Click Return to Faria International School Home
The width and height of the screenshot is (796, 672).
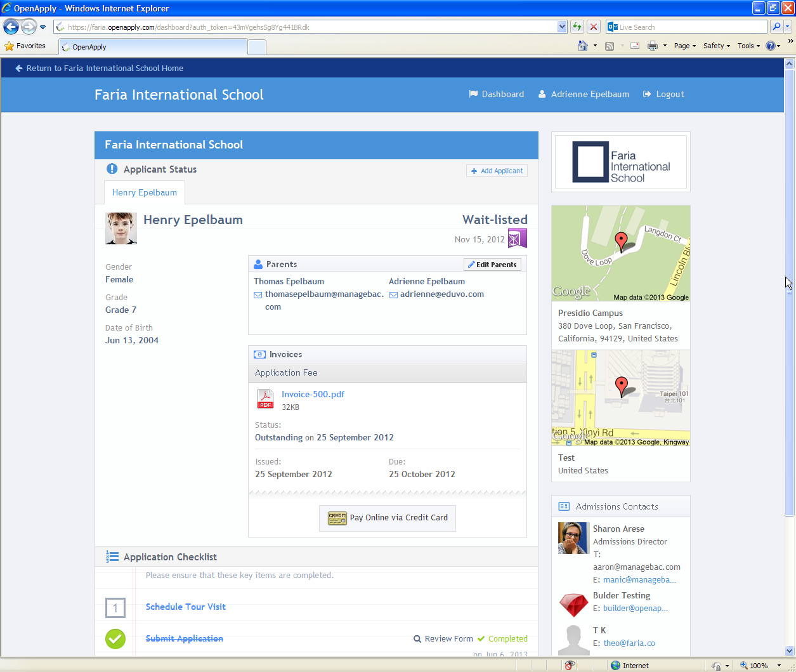(100, 68)
